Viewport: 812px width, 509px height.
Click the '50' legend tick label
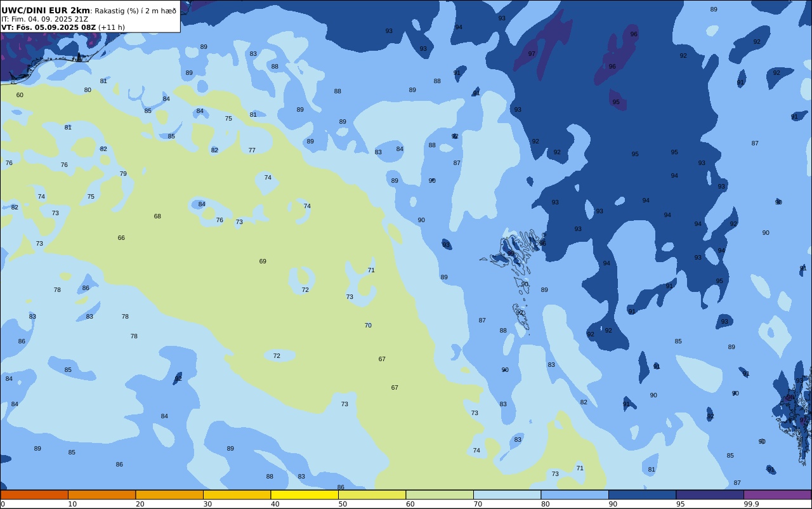[343, 504]
